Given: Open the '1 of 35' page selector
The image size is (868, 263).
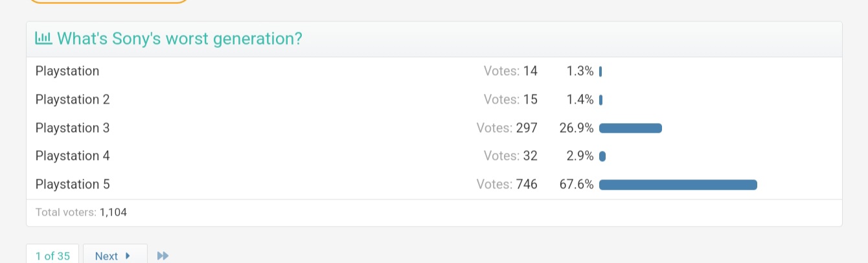Looking at the screenshot, I should tap(52, 255).
